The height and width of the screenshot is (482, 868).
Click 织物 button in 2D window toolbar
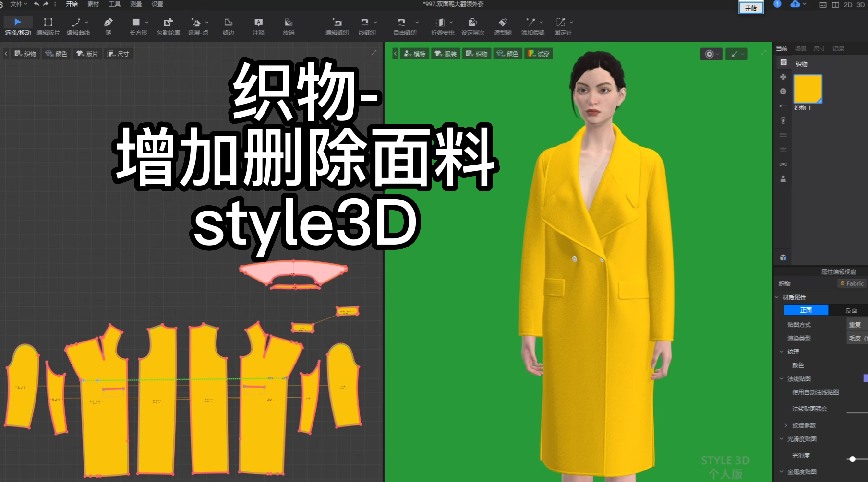[25, 54]
